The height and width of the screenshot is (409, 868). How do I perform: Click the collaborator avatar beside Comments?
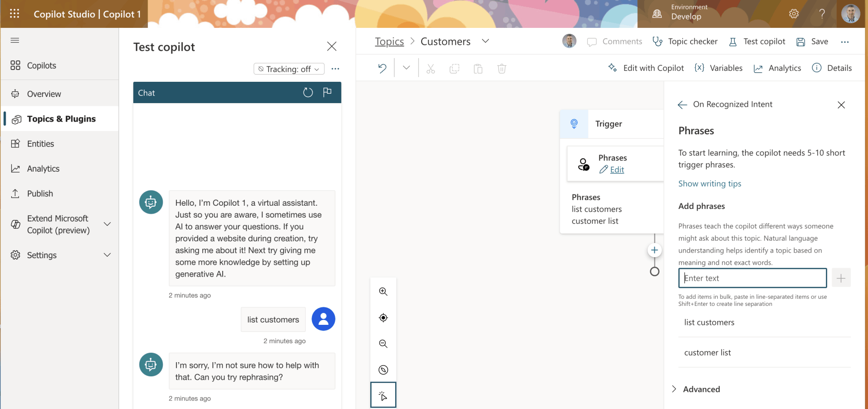pos(569,42)
